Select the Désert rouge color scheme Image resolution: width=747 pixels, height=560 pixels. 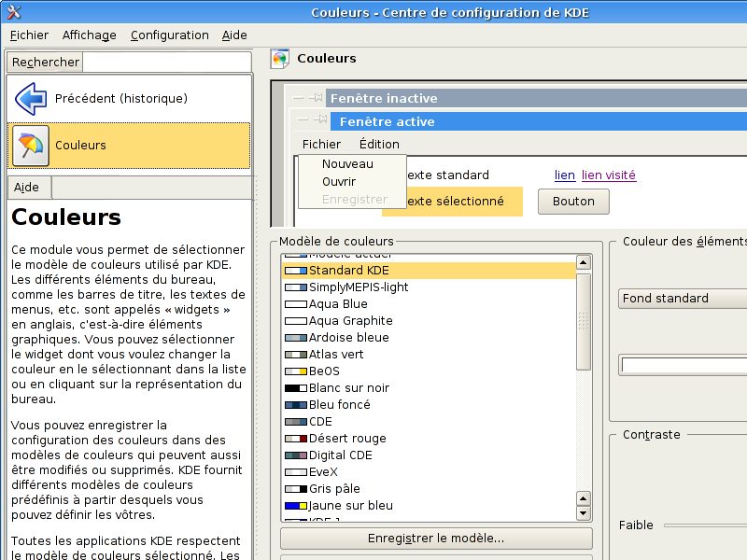click(x=430, y=439)
